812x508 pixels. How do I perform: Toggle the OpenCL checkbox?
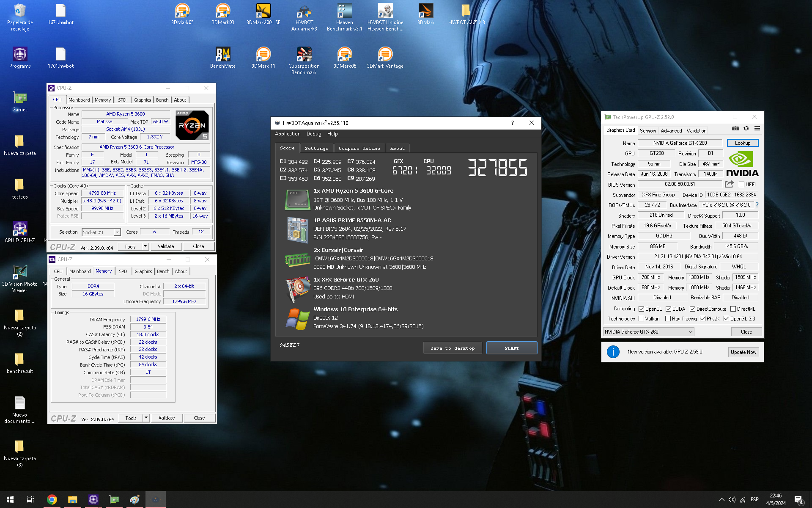click(641, 309)
